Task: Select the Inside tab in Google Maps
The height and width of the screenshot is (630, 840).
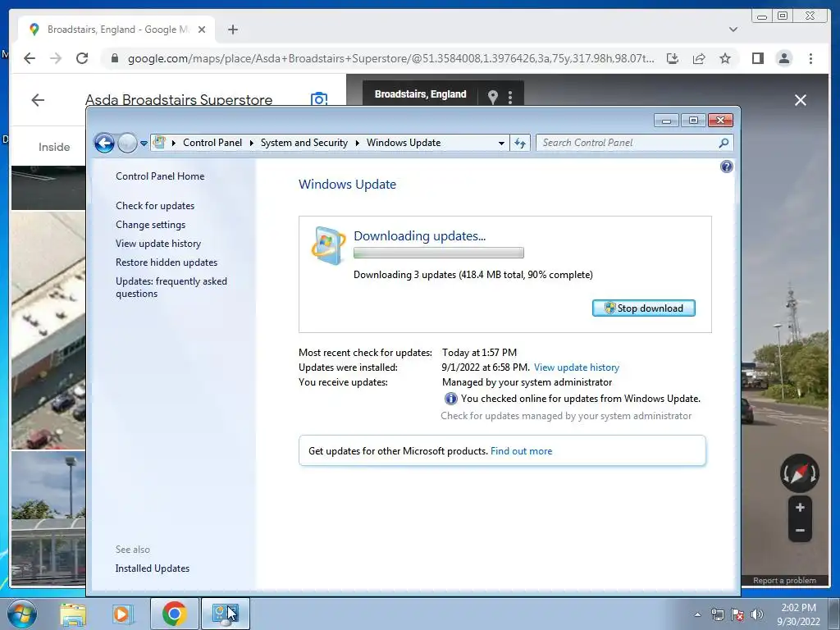Action: [x=54, y=147]
